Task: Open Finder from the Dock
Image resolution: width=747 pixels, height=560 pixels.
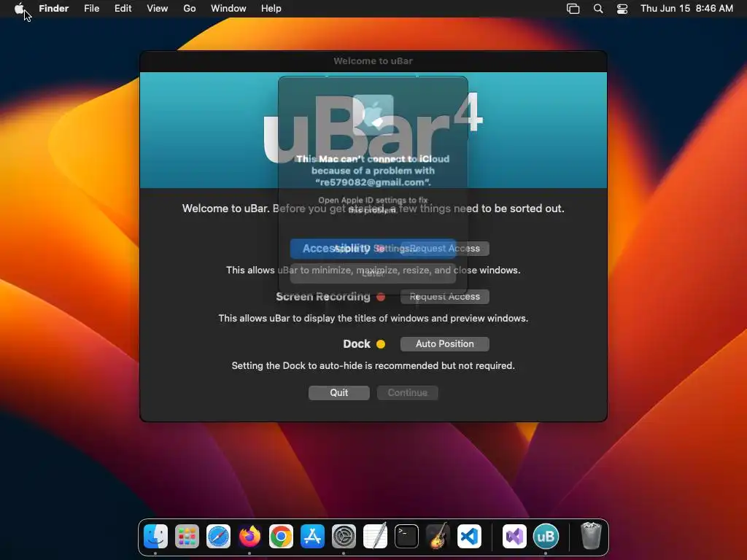Action: (x=155, y=537)
